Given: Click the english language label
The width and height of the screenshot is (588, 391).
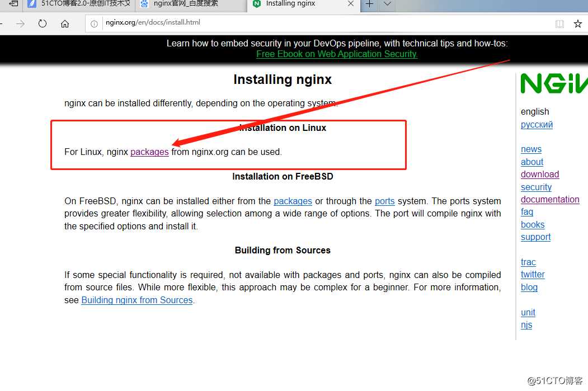Looking at the screenshot, I should click(x=535, y=112).
